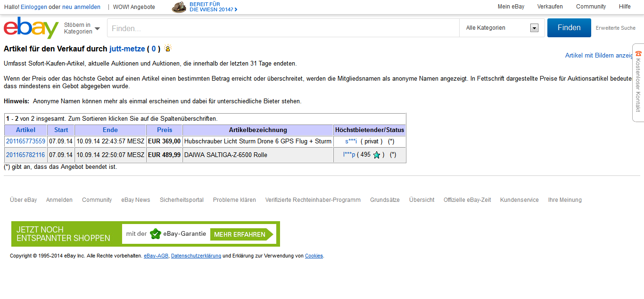The height and width of the screenshot is (299, 644).
Task: Click the feedback score 0 link
Action: pyautogui.click(x=153, y=49)
